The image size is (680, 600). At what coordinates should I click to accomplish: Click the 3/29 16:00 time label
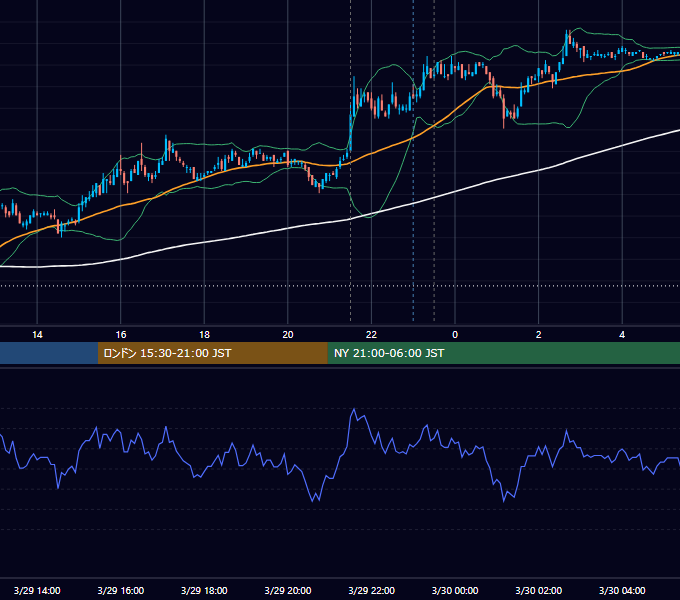tap(121, 590)
